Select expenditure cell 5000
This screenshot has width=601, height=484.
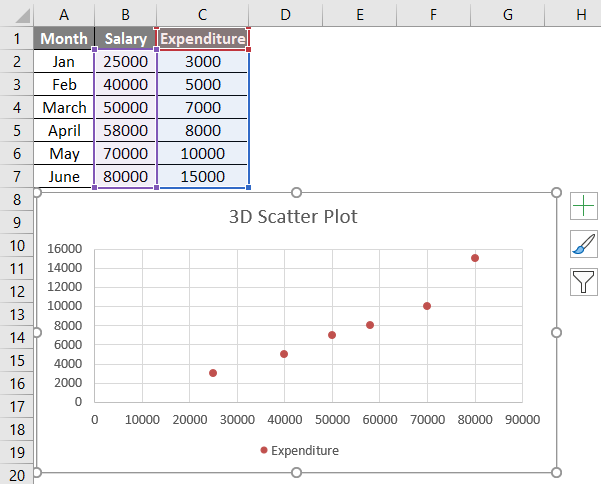pos(202,84)
